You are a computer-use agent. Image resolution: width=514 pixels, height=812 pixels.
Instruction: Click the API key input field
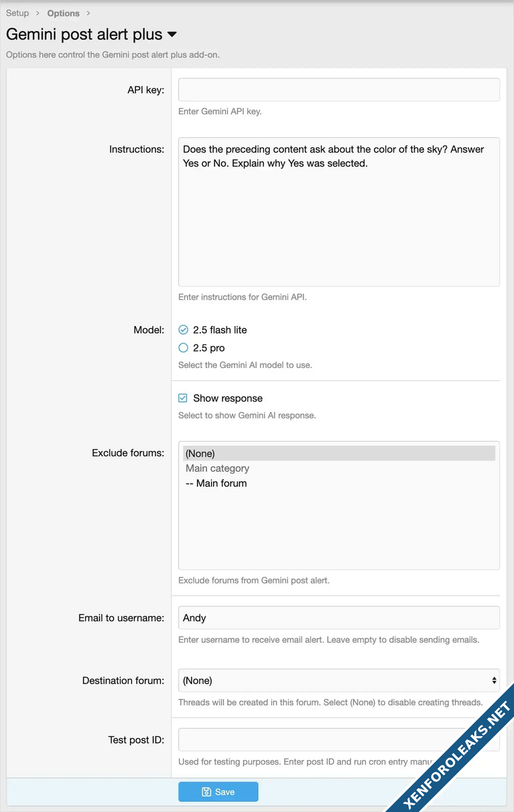338,90
